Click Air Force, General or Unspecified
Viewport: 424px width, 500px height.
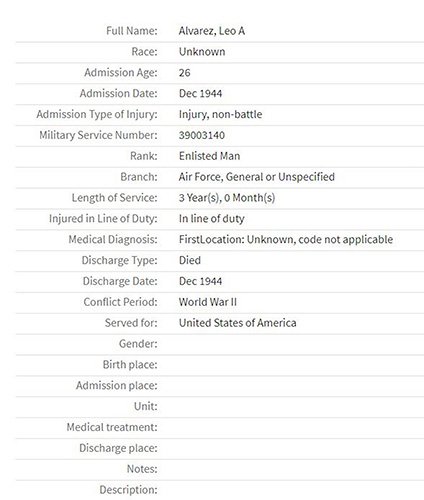tap(257, 177)
